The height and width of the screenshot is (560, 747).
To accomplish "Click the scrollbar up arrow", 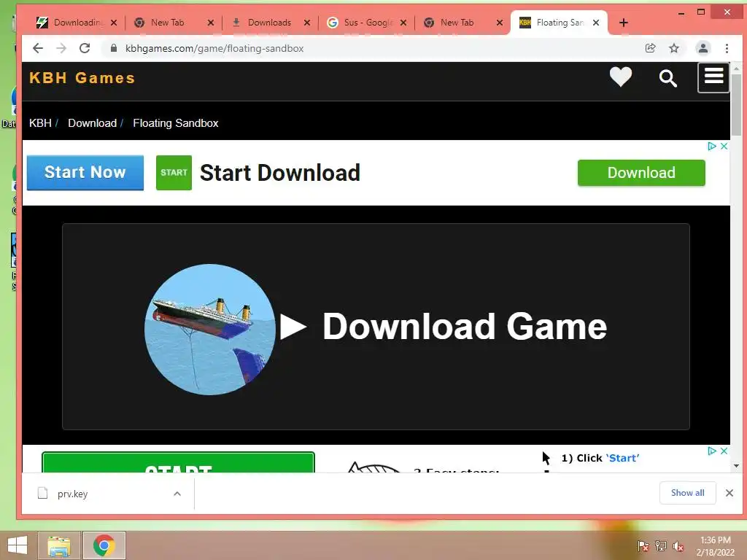I will (x=737, y=69).
